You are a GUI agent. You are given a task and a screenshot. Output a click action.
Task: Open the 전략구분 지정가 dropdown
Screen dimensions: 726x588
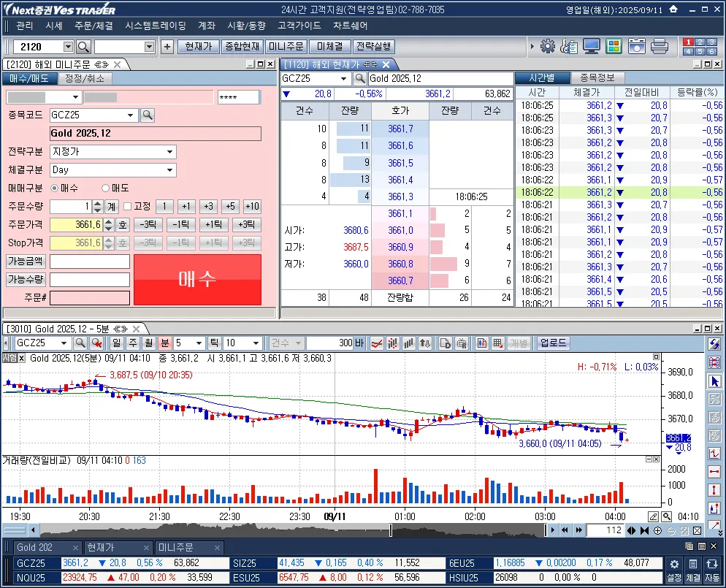pos(170,152)
